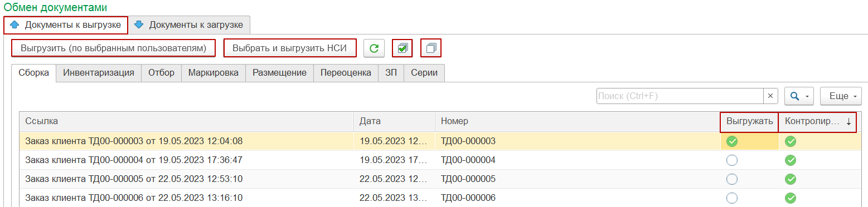This screenshot has height=207, width=868.
Task: Click sort arrow in Контролир column header
Action: [848, 122]
